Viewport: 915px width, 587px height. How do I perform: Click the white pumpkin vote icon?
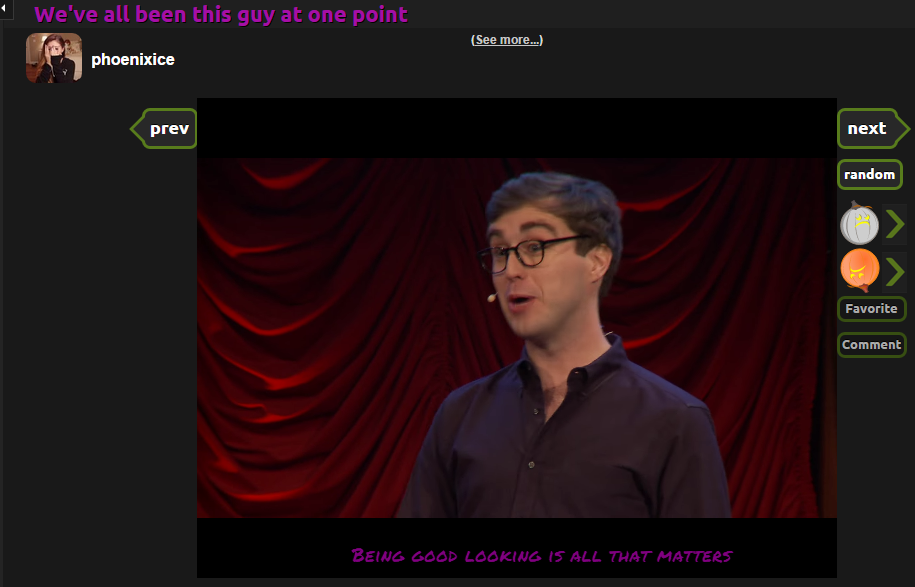tap(859, 223)
